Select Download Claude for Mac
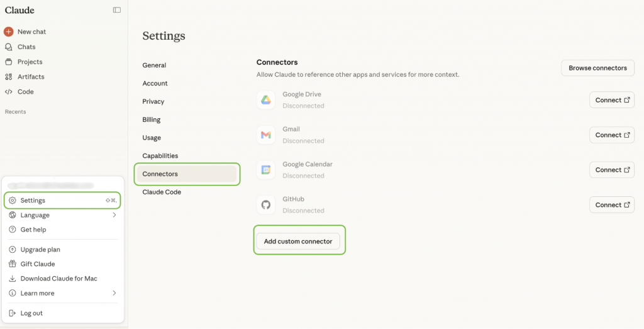Image resolution: width=644 pixels, height=329 pixels. (x=58, y=279)
